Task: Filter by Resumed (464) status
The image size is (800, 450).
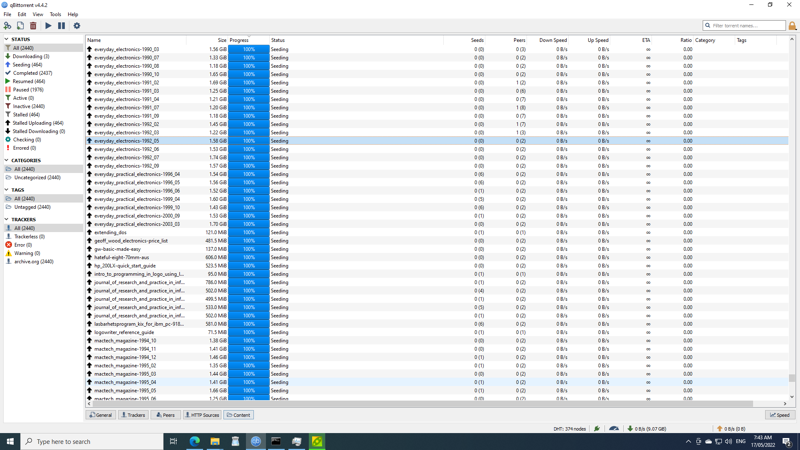Action: (x=29, y=81)
